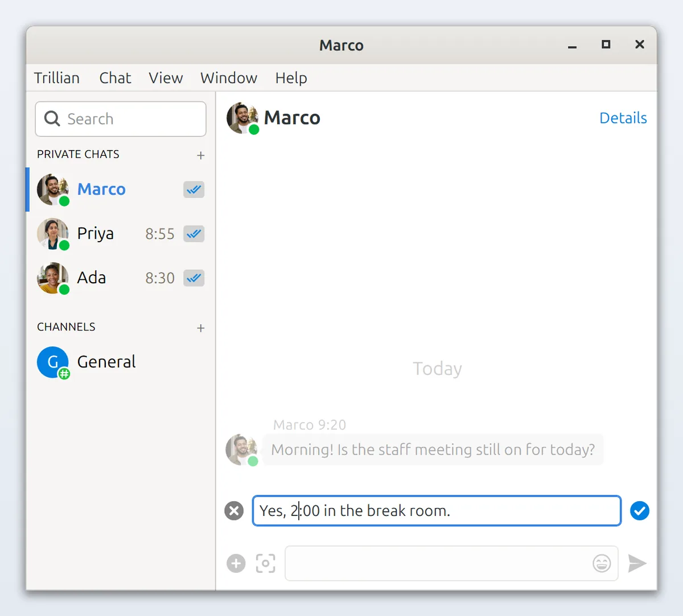Click the message 'Morning! Is the staff meeting...'

pos(433,450)
